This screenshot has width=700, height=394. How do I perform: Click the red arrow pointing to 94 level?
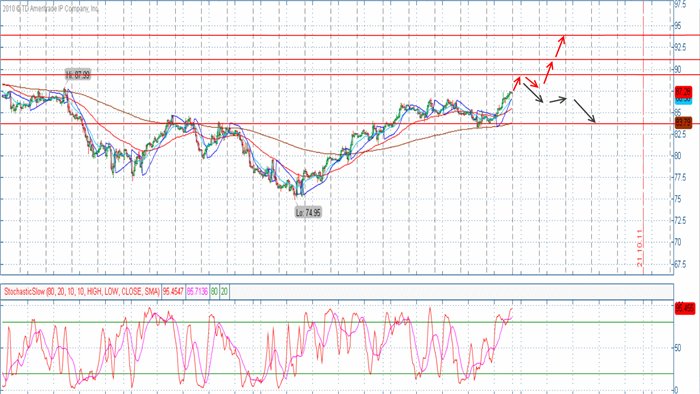click(560, 46)
